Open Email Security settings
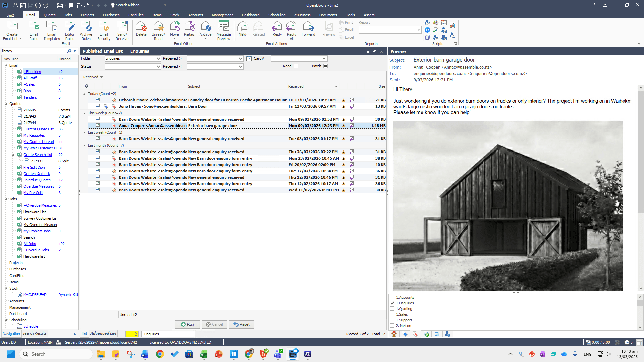644x362 pixels. pyautogui.click(x=104, y=31)
